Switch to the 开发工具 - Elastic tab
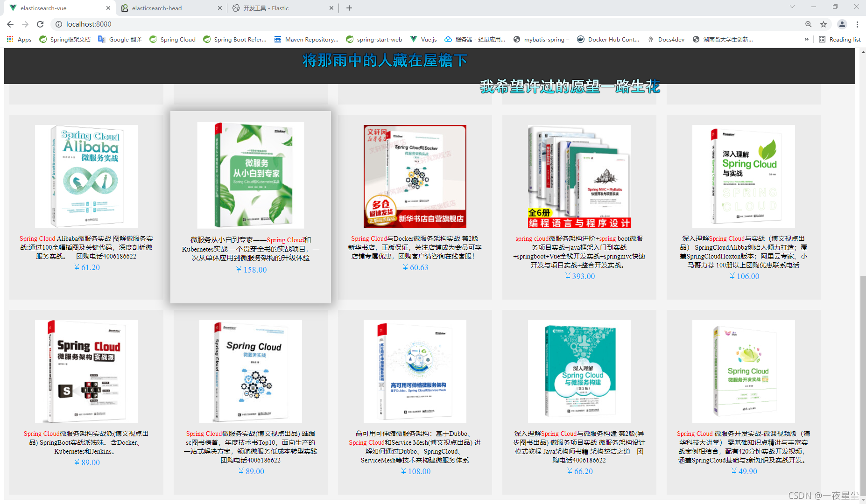 [283, 8]
